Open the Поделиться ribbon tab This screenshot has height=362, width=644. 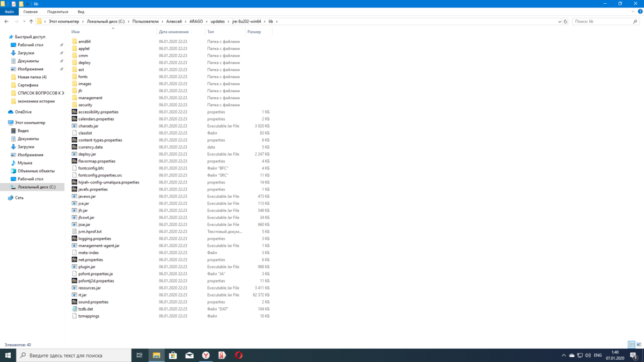click(x=57, y=11)
